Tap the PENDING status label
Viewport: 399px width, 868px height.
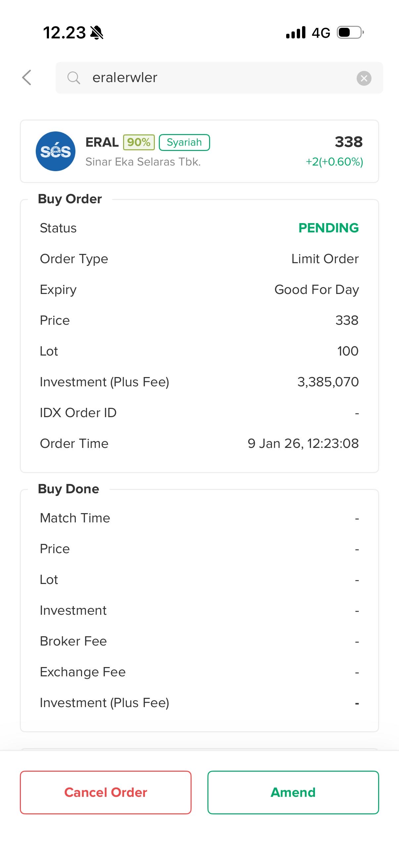click(x=328, y=228)
